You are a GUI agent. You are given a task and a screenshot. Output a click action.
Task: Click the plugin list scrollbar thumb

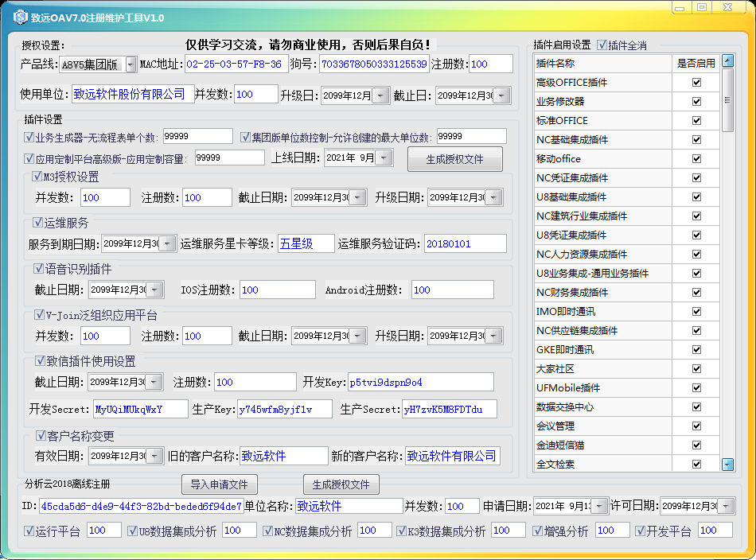point(727,100)
